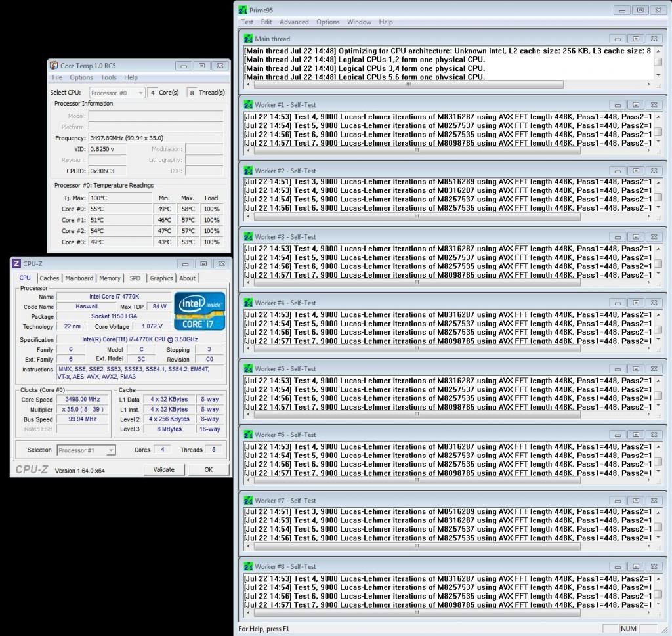Image resolution: width=672 pixels, height=636 pixels.
Task: Open the Select CPU Processor #0 dropdown
Action: click(x=117, y=93)
